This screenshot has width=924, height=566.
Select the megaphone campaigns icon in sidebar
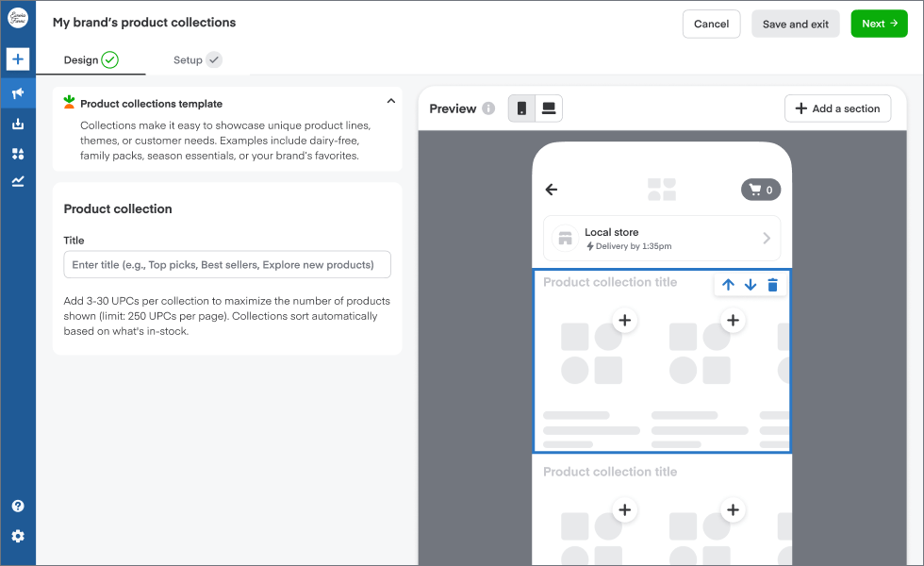(x=17, y=92)
